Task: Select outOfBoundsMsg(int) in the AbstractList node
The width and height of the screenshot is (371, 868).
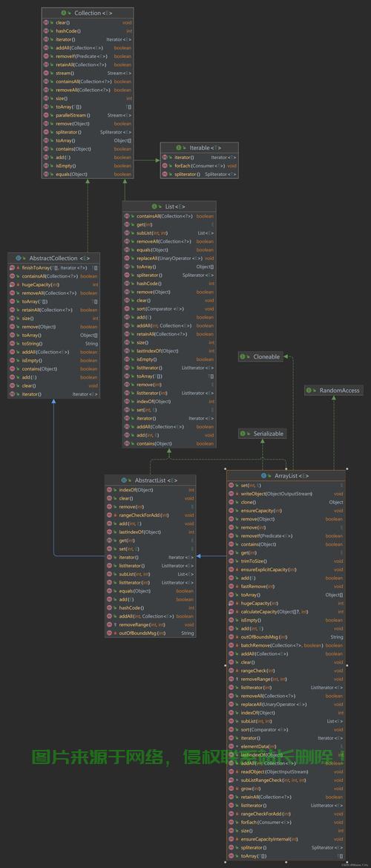Action: tap(151, 633)
